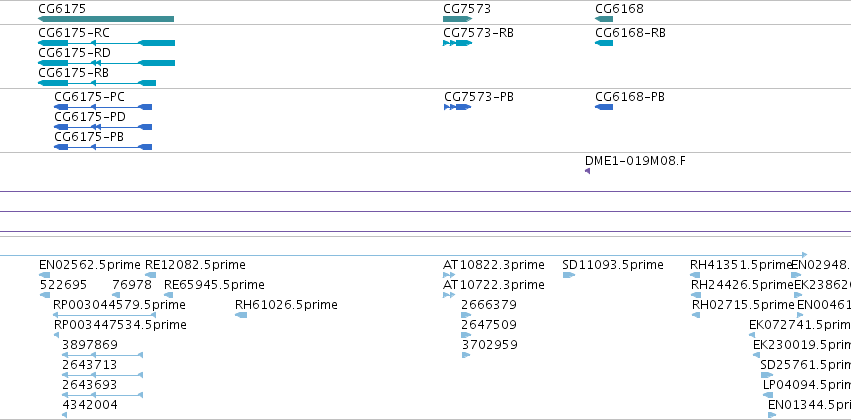Select SD11093.5prime EST
The image size is (851, 420).
pos(613,265)
